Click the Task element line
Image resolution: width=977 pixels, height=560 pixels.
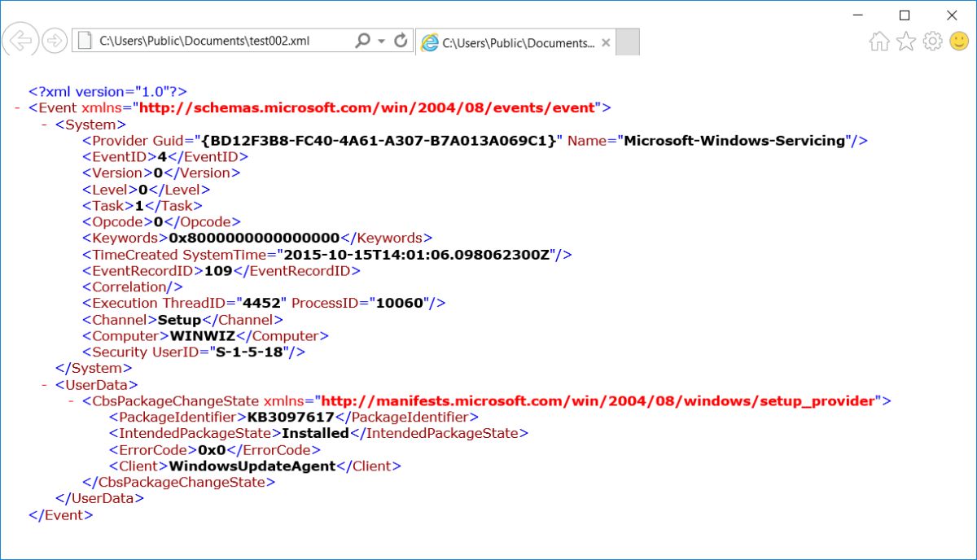[142, 206]
